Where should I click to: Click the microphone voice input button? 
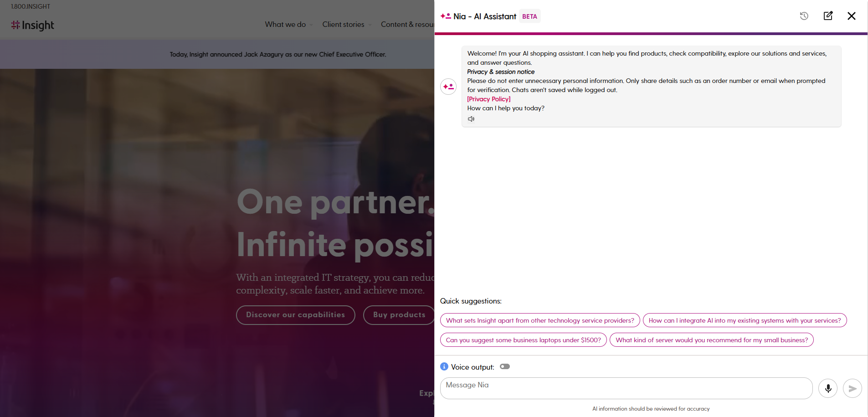828,388
